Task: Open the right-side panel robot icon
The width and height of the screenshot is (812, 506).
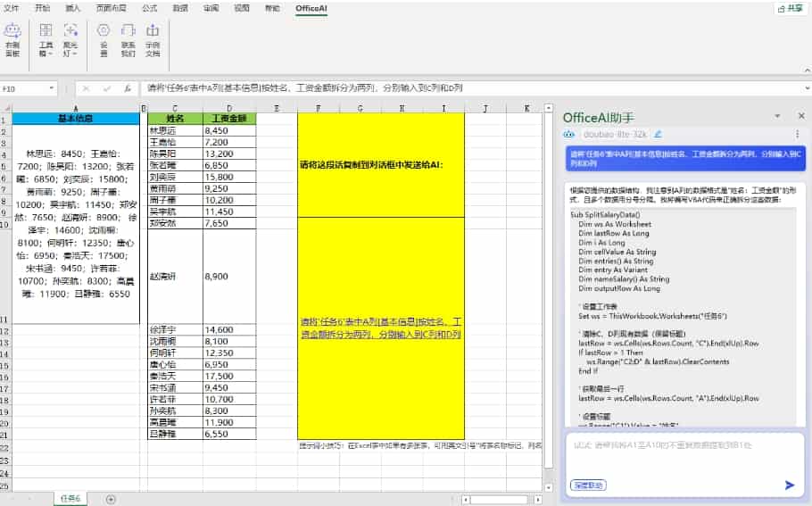Action: (12, 39)
